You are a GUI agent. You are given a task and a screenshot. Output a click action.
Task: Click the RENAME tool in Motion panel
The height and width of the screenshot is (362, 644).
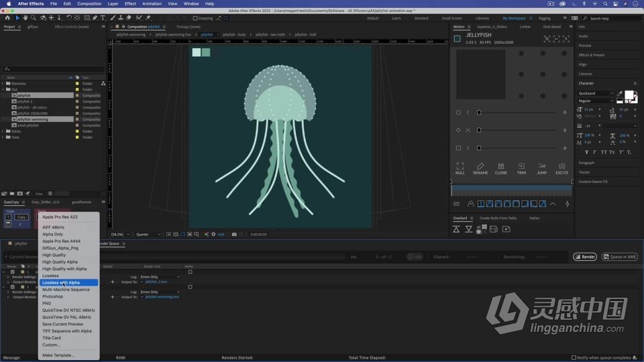480,168
